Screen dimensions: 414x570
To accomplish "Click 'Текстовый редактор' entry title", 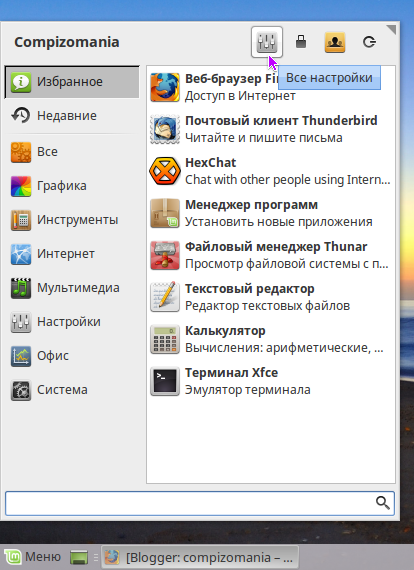I will pyautogui.click(x=250, y=289).
